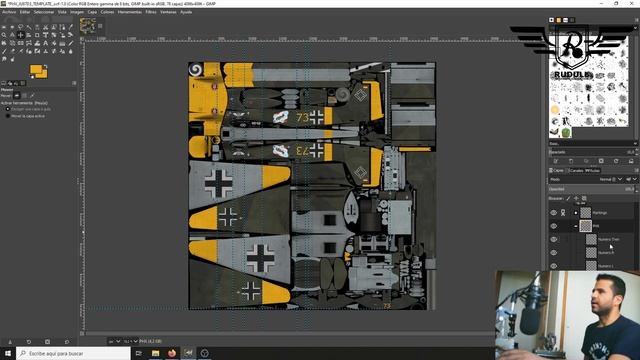Image resolution: width=640 pixels, height=360 pixels.
Task: Duplicate the selected brush button
Action: pyautogui.click(x=586, y=161)
